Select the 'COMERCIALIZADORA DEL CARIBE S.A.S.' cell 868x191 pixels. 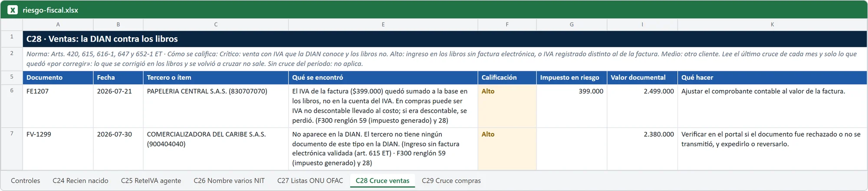click(216, 148)
